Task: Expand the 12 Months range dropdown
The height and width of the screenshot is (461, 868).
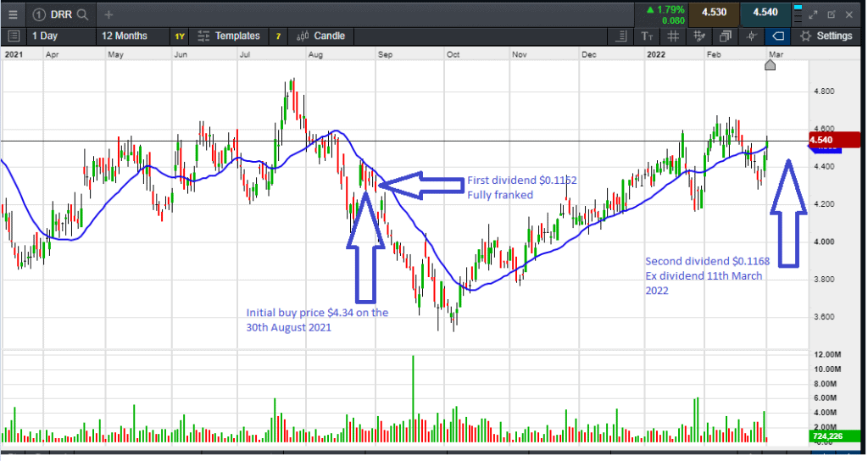Action: coord(124,36)
